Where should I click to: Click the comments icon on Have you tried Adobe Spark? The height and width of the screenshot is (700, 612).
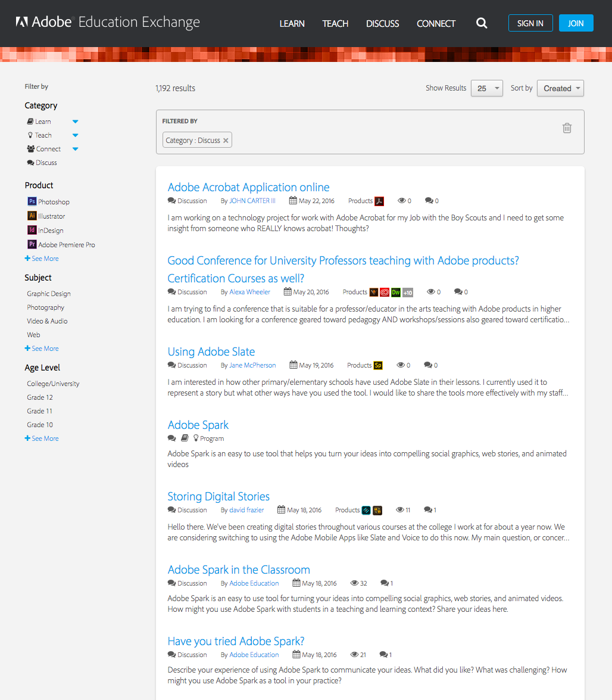click(383, 655)
